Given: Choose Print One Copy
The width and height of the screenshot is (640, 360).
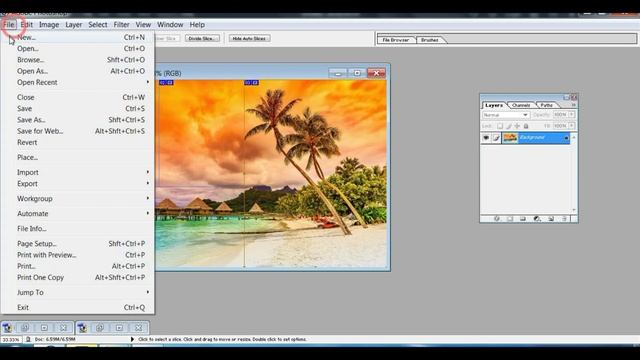Looking at the screenshot, I should tap(78, 277).
